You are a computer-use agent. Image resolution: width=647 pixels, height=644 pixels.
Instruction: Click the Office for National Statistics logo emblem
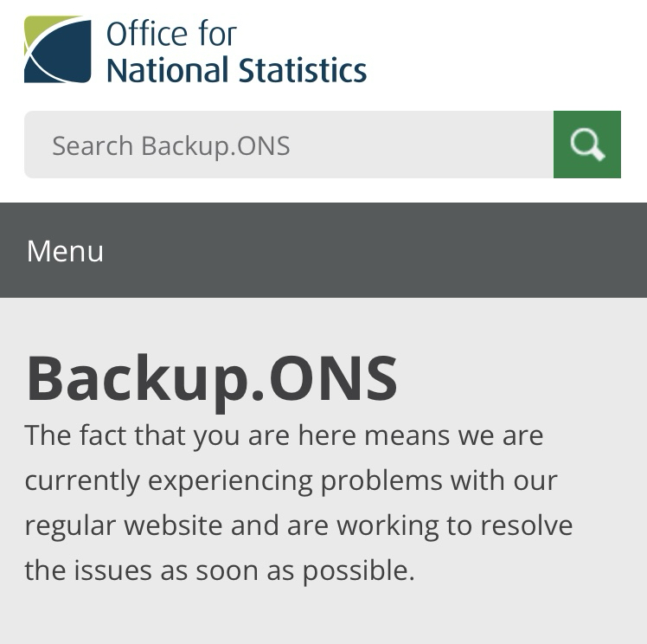pyautogui.click(x=57, y=49)
